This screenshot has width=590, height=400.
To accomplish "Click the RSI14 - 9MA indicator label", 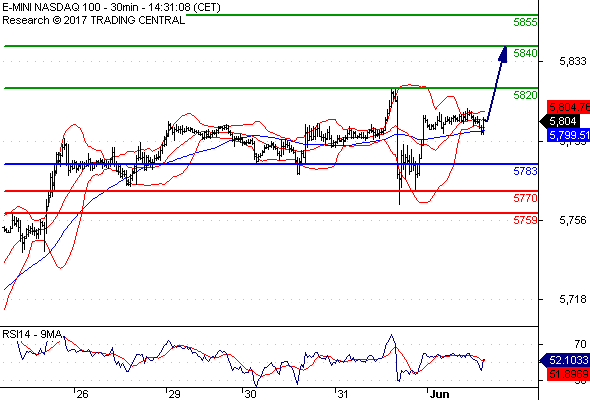I will [32, 334].
